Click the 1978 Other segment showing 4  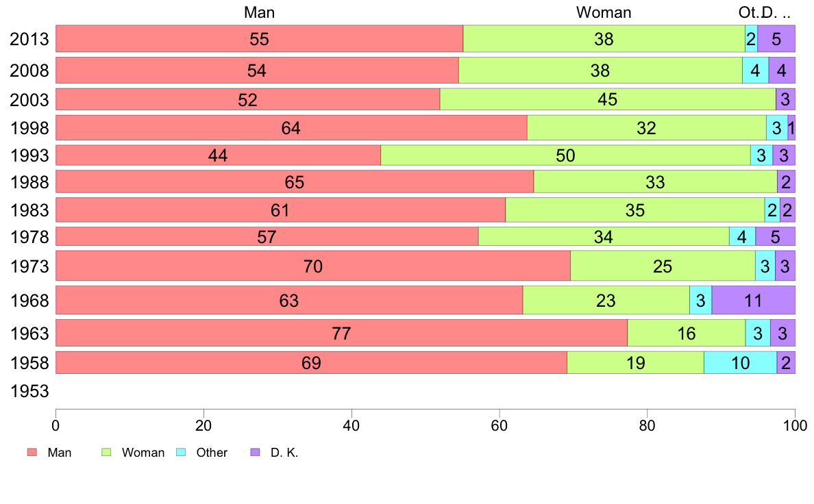742,236
